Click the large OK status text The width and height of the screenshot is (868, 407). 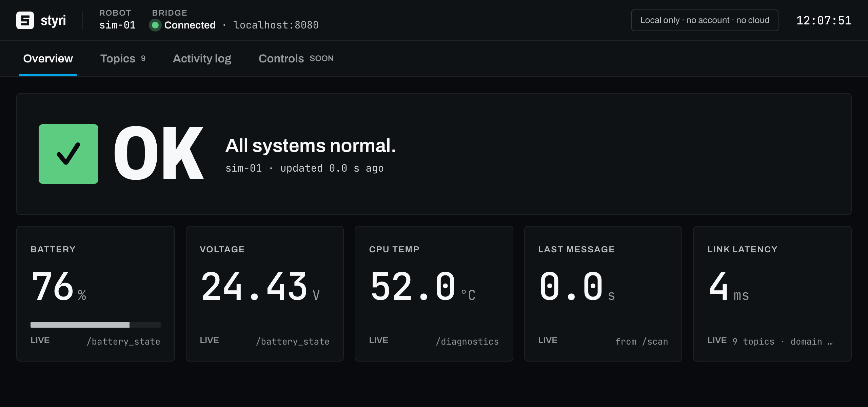click(x=159, y=153)
